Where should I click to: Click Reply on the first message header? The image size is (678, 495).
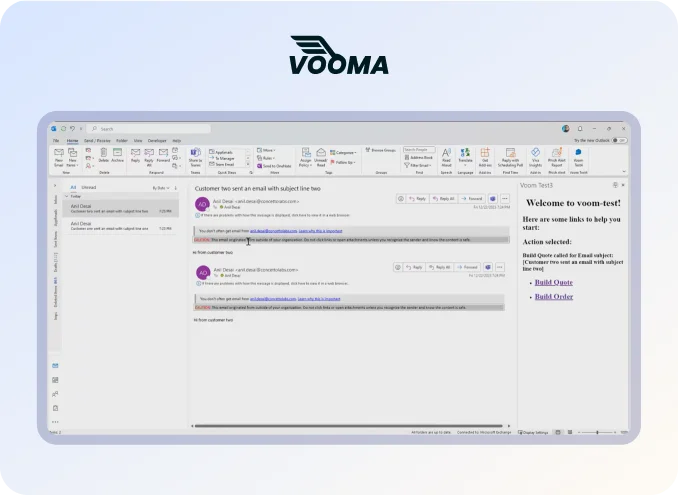coord(418,199)
